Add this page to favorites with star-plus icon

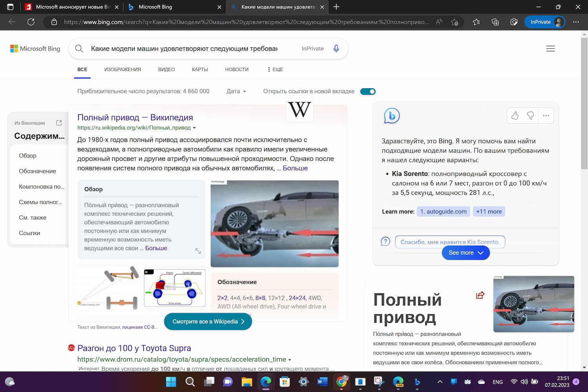[455, 22]
